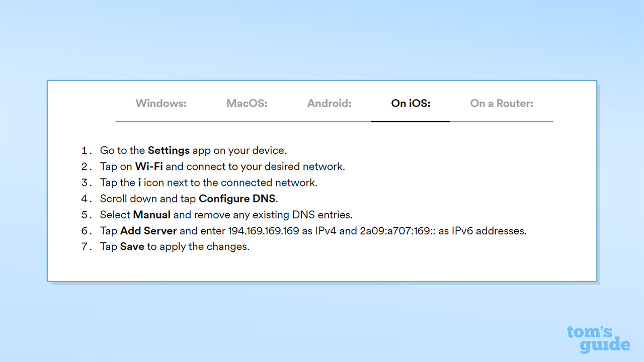Click the step number 1 list marker

click(x=87, y=150)
